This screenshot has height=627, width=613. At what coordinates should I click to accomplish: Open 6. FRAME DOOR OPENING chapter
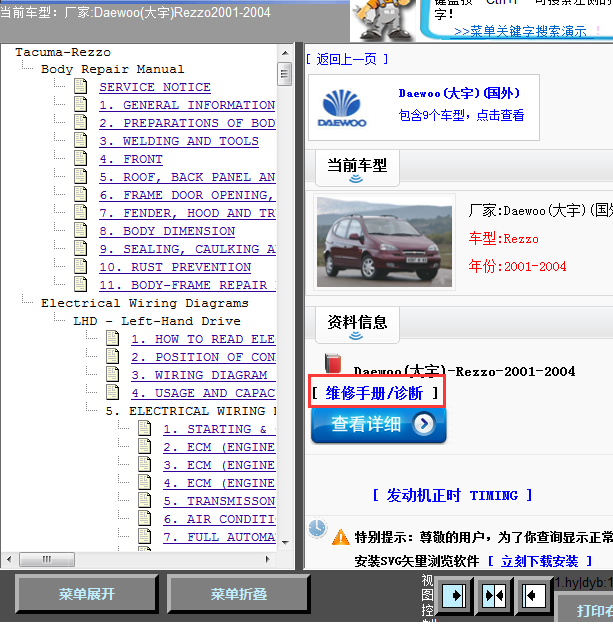pyautogui.click(x=187, y=195)
